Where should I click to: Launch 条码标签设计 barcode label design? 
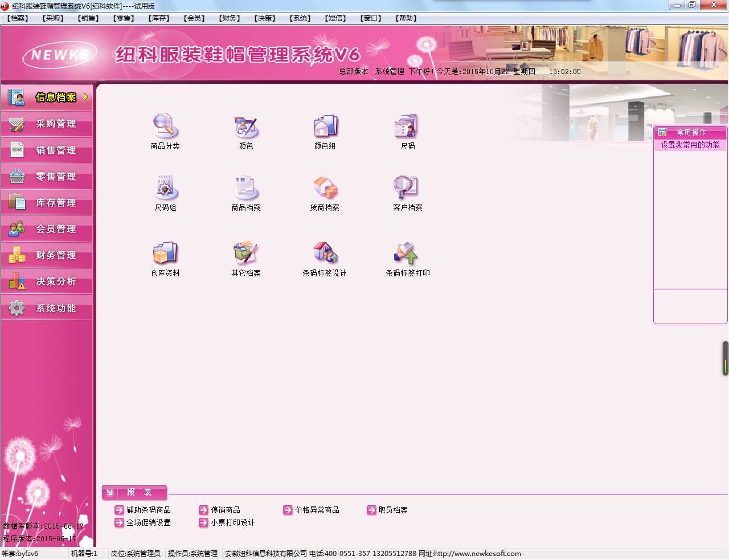click(325, 254)
